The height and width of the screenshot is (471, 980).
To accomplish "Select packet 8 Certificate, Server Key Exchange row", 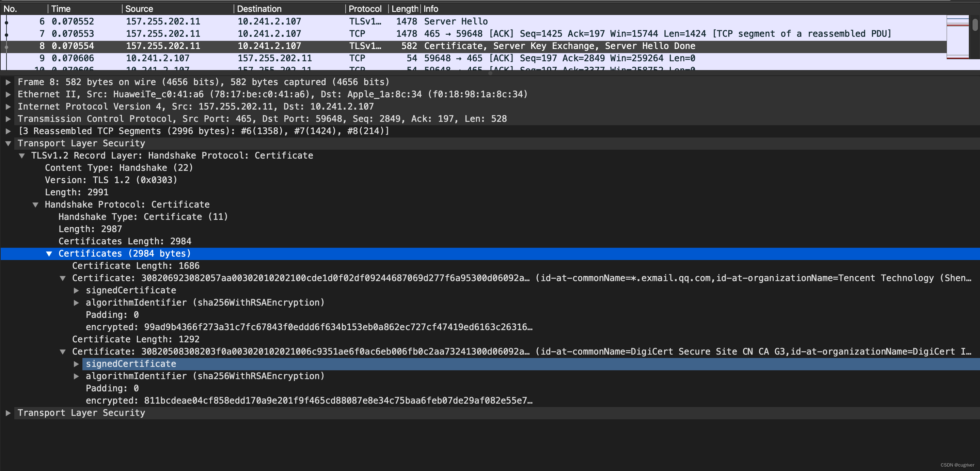I will pos(473,46).
